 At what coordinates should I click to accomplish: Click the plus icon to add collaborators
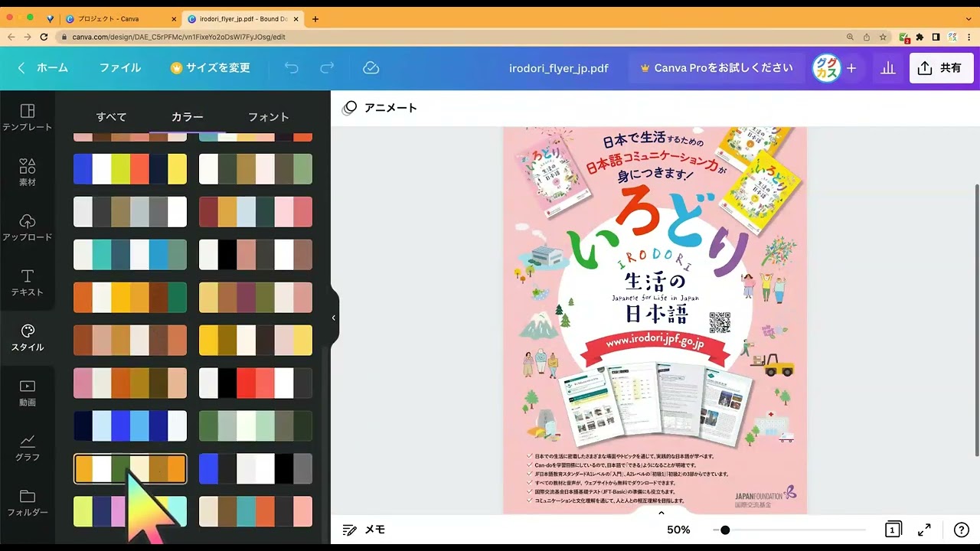pos(851,68)
